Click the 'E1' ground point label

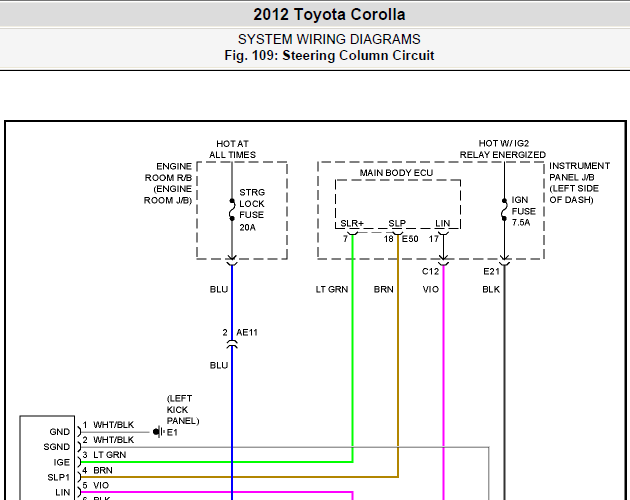tap(172, 432)
